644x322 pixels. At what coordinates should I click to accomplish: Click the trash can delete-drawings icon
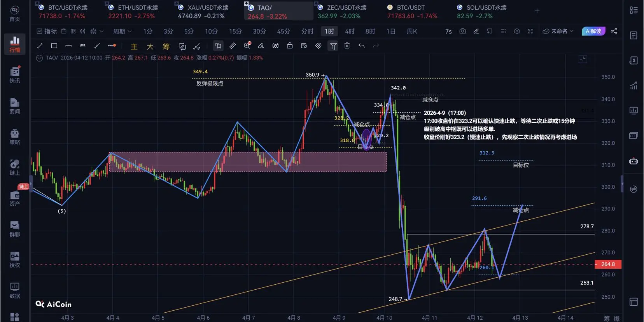click(x=347, y=46)
